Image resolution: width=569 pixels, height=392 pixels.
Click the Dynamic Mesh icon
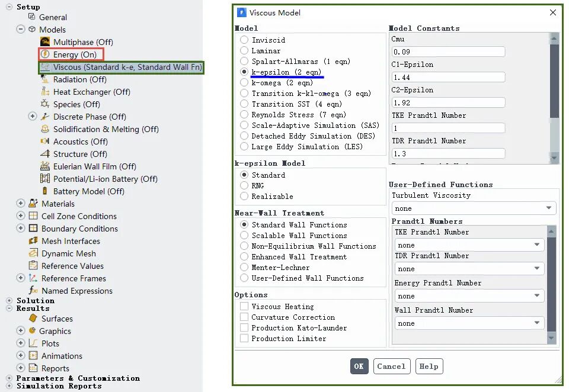(x=33, y=253)
